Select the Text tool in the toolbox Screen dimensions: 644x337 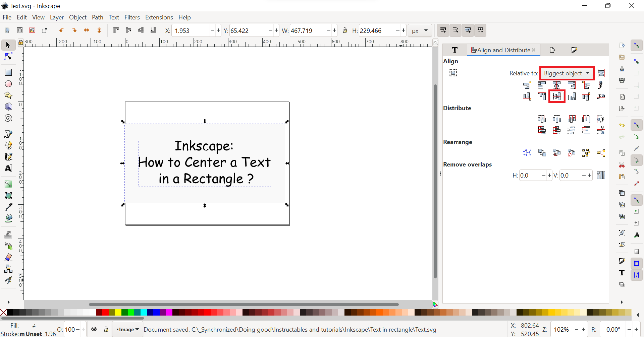(8, 168)
